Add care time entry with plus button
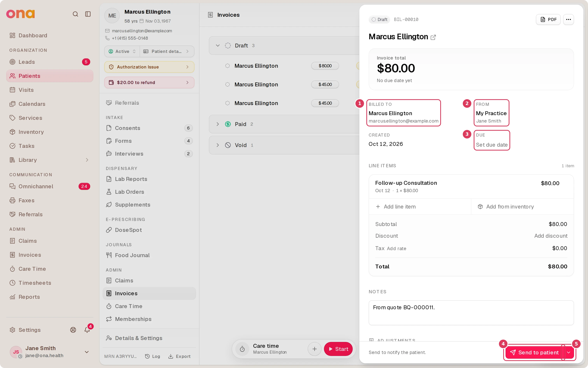 click(314, 349)
